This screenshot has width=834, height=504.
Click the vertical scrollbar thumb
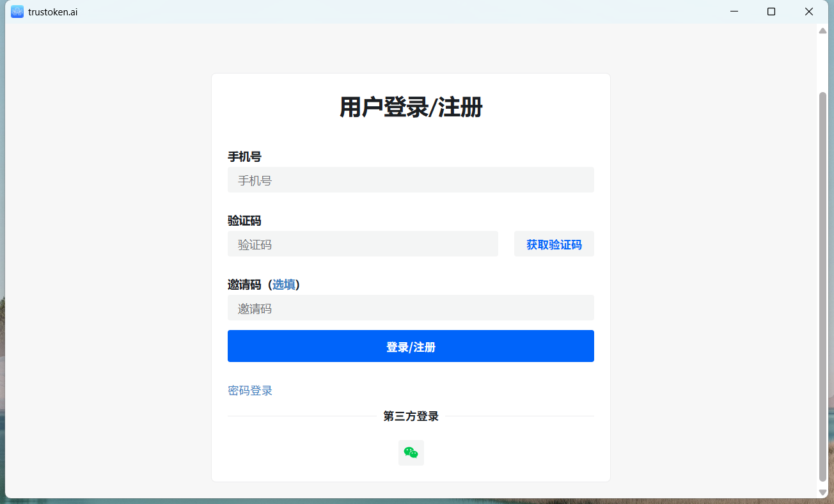tap(822, 287)
